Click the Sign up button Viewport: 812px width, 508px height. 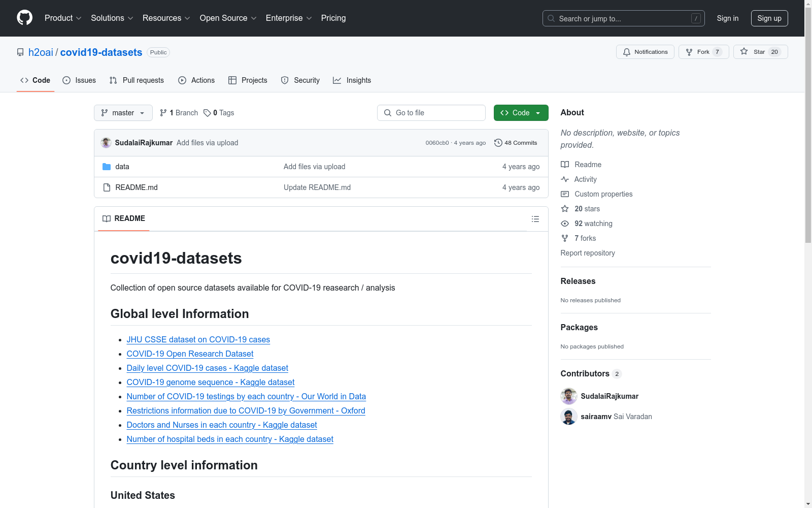click(769, 18)
